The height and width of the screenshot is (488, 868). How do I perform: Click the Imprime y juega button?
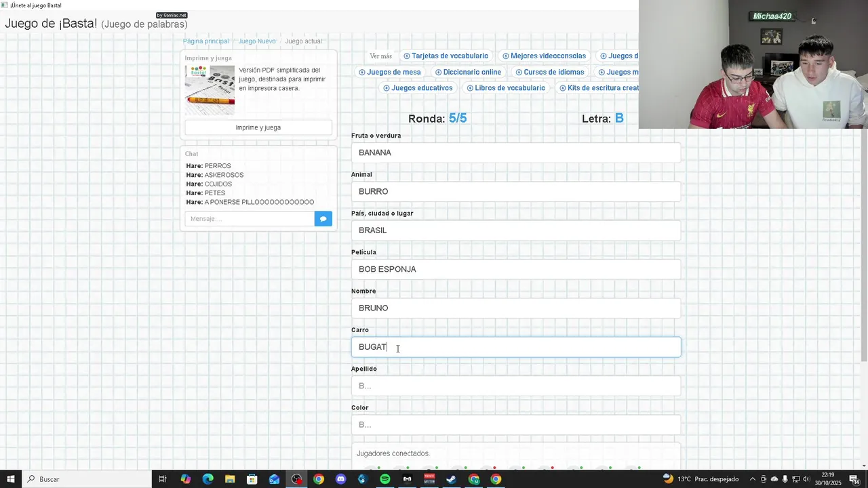(258, 127)
